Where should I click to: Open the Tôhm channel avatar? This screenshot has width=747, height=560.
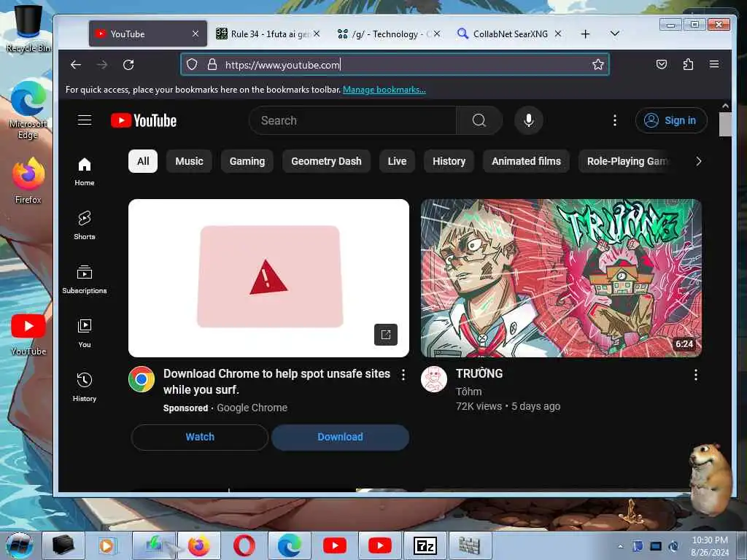coord(434,379)
